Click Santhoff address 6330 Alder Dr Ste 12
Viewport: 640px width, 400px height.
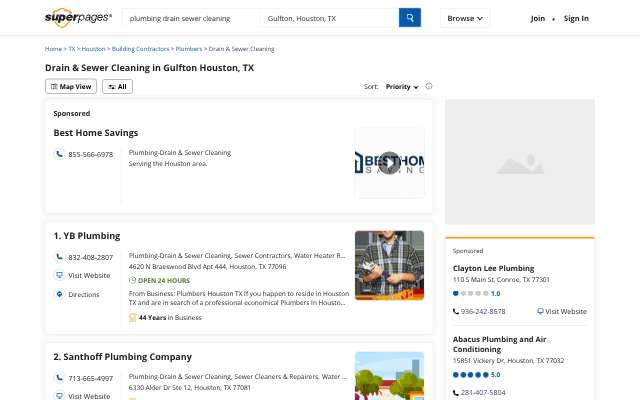(189, 387)
